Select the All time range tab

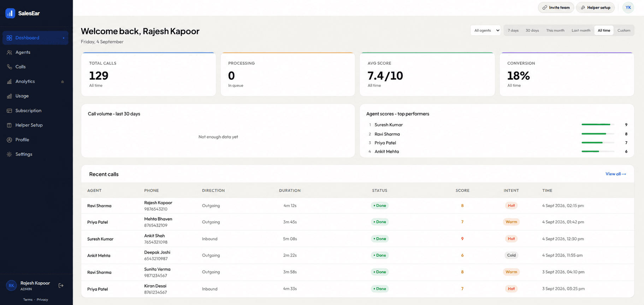(604, 30)
